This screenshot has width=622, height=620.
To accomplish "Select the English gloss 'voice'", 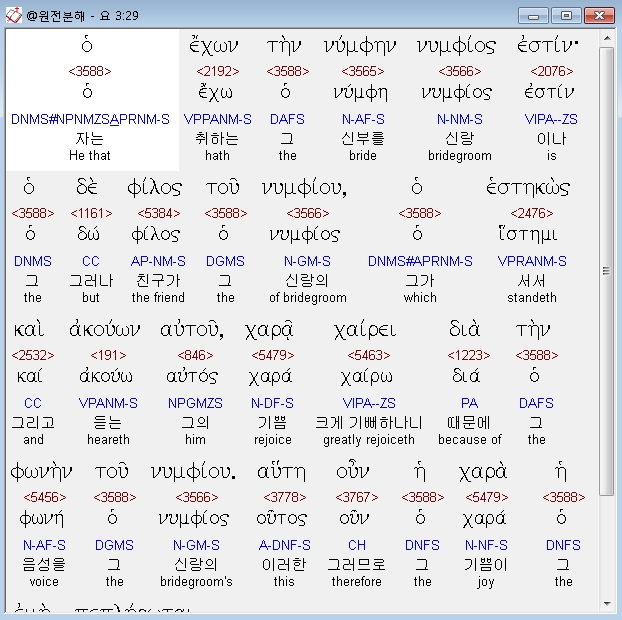I will click(x=44, y=582).
